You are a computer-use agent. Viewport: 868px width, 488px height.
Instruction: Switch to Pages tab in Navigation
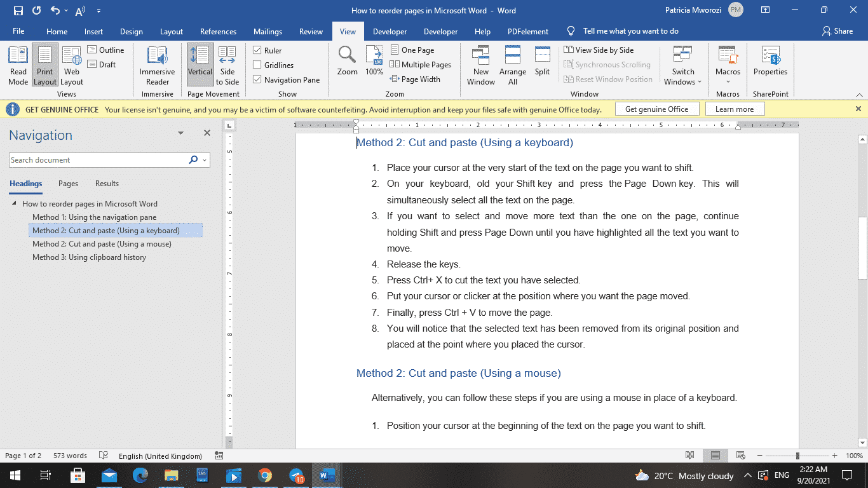[x=68, y=184]
